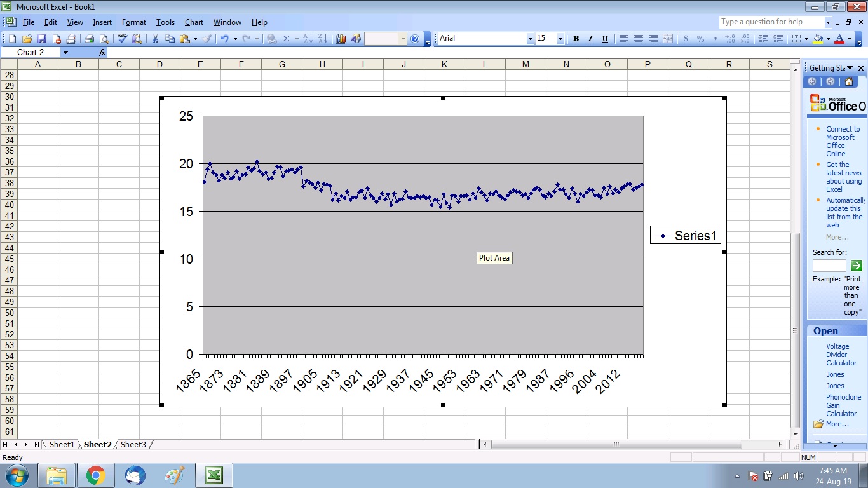Open the File menu
Screen dimensions: 868x488
29,22
